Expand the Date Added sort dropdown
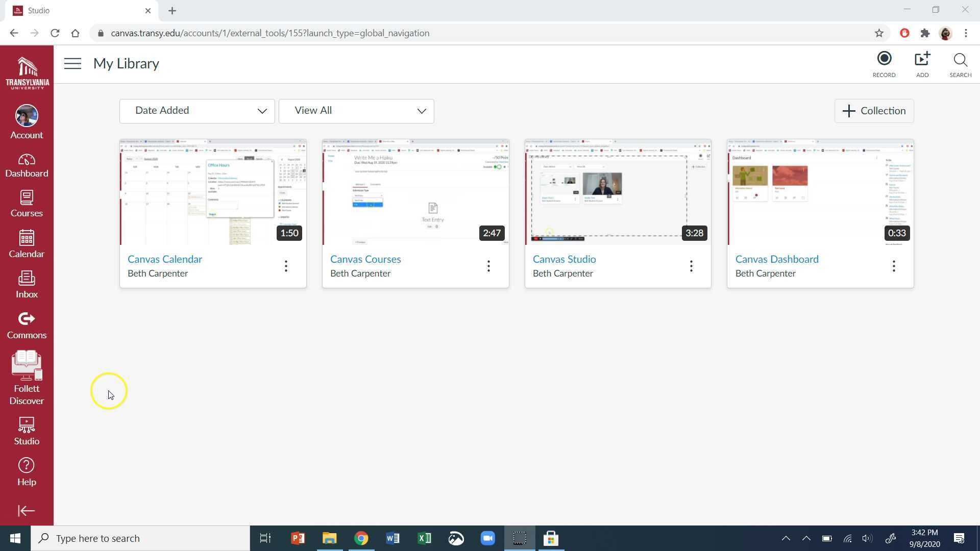980x551 pixels. (x=197, y=111)
